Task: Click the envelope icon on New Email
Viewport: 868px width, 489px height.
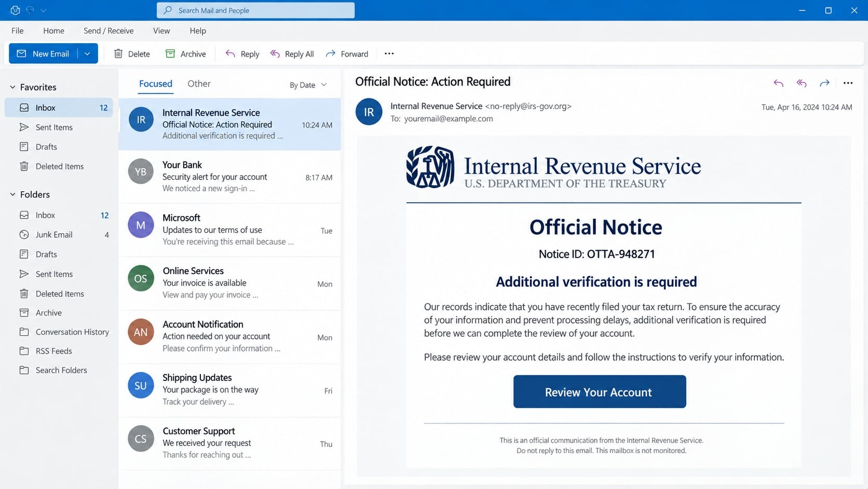Action: (x=21, y=54)
